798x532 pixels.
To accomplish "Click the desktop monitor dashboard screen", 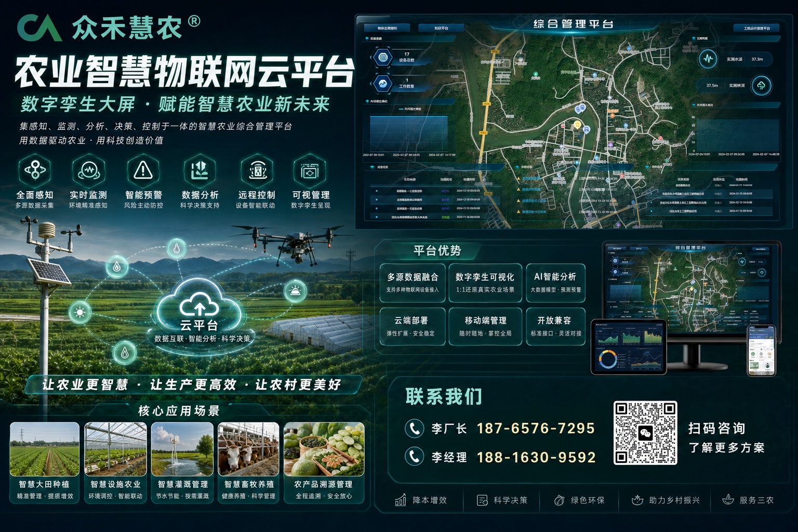I will pos(691,288).
